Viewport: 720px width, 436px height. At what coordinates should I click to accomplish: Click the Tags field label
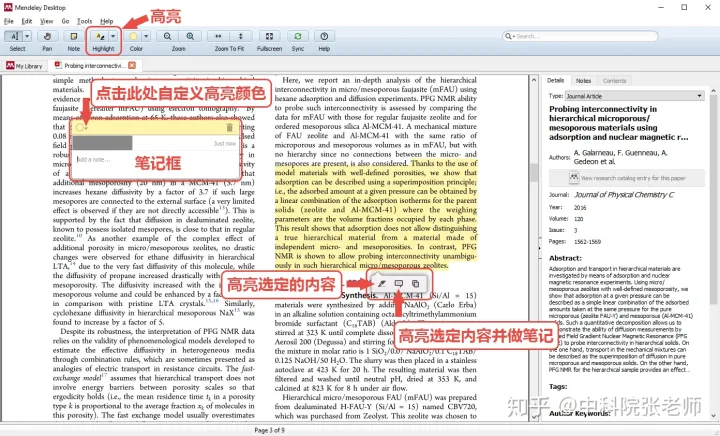(x=558, y=386)
